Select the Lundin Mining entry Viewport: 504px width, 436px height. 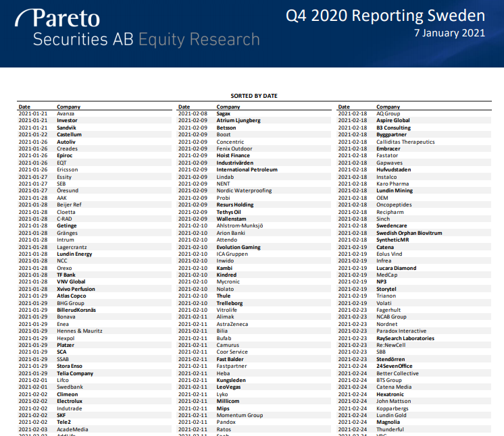tap(395, 190)
